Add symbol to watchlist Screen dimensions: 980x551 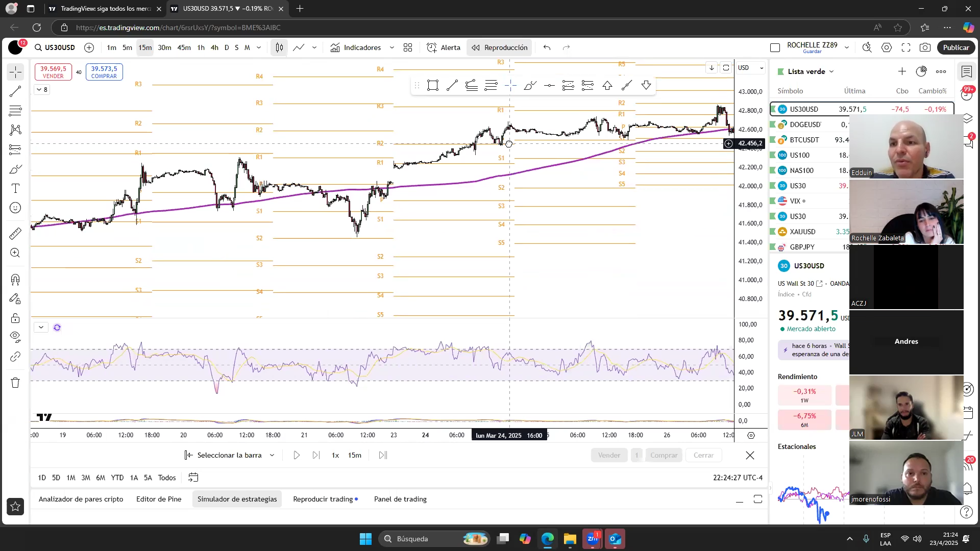[x=902, y=71]
